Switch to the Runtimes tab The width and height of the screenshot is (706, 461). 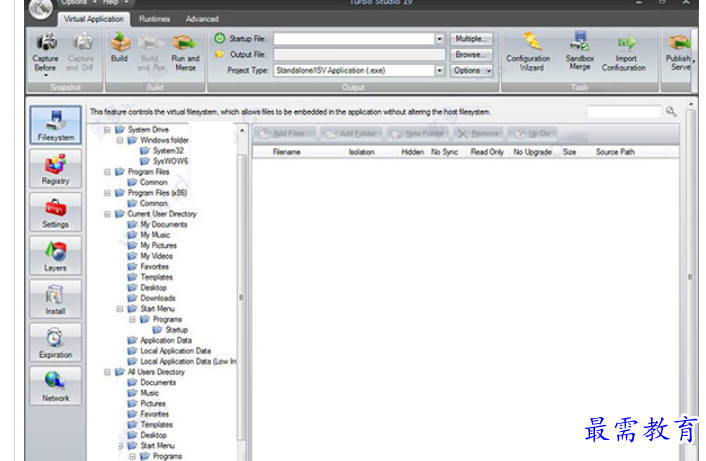point(154,19)
